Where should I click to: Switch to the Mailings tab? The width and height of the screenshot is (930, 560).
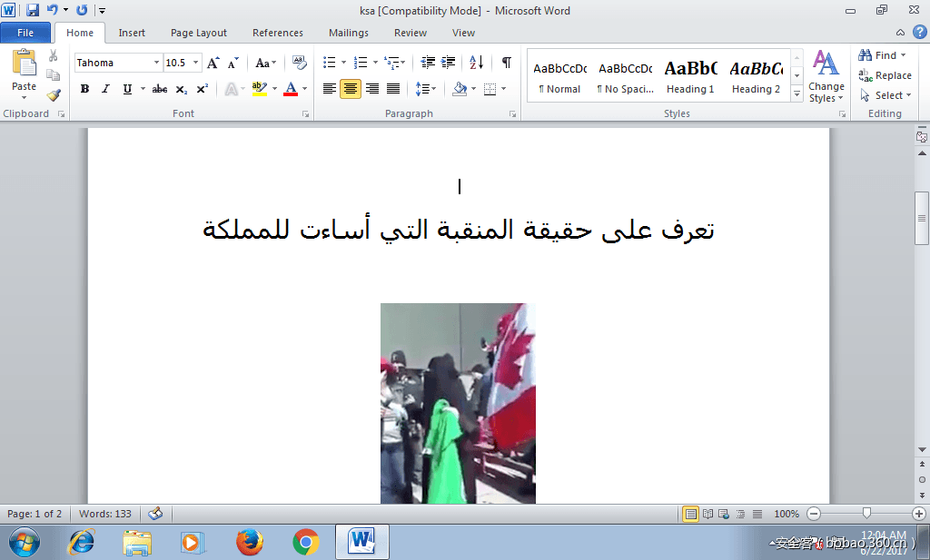click(x=348, y=33)
